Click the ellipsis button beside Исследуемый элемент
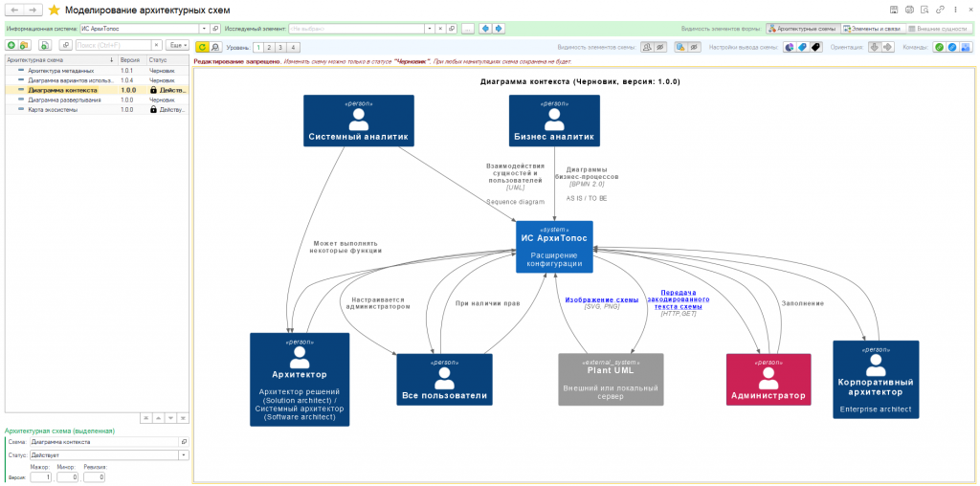 467,29
